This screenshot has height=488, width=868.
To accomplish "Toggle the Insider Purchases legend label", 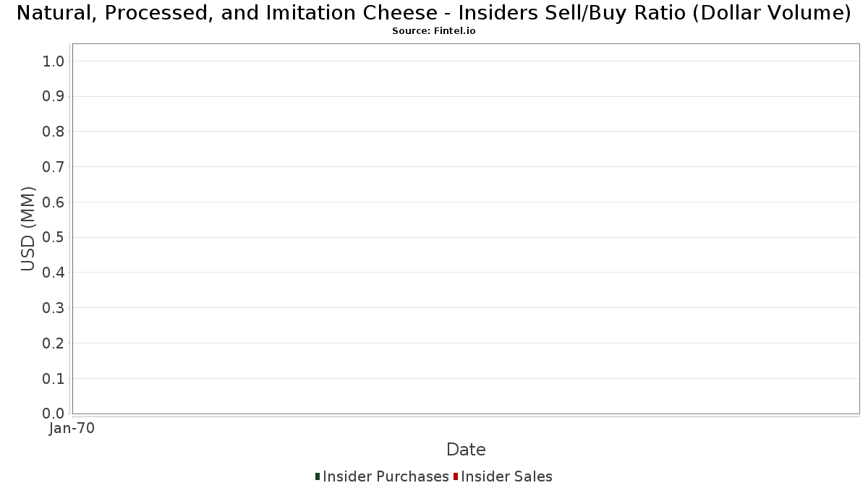I will [x=386, y=476].
